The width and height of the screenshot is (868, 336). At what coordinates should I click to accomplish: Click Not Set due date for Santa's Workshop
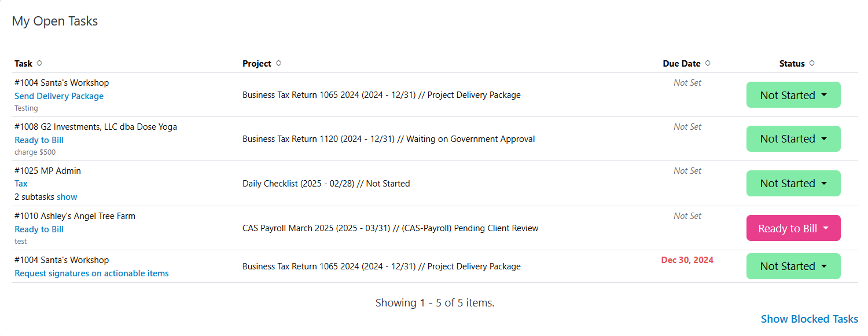click(687, 83)
